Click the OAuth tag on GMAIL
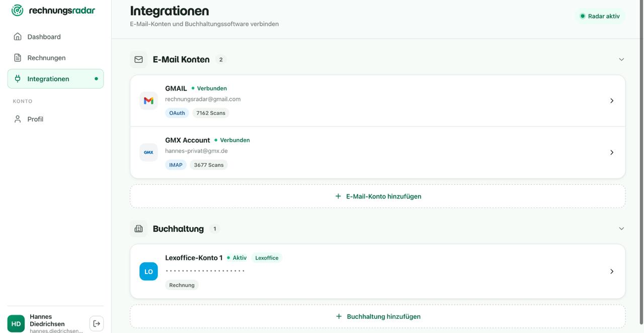The image size is (644, 333). [x=177, y=113]
